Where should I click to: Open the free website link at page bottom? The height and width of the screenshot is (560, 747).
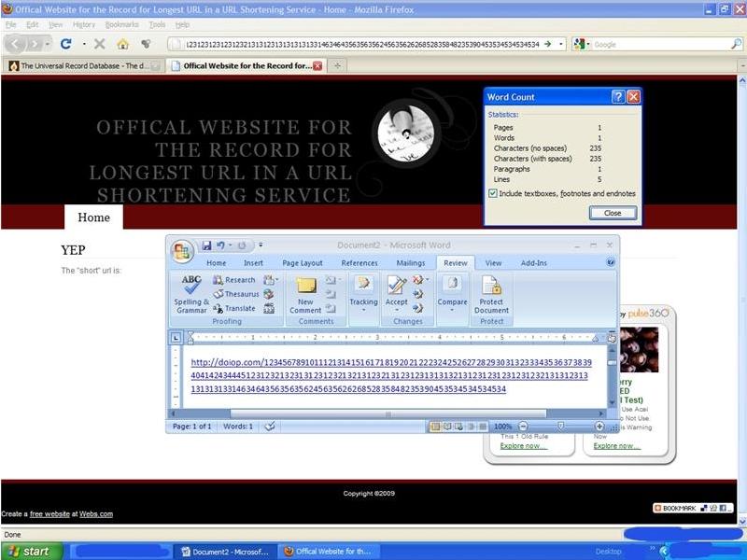pos(48,512)
